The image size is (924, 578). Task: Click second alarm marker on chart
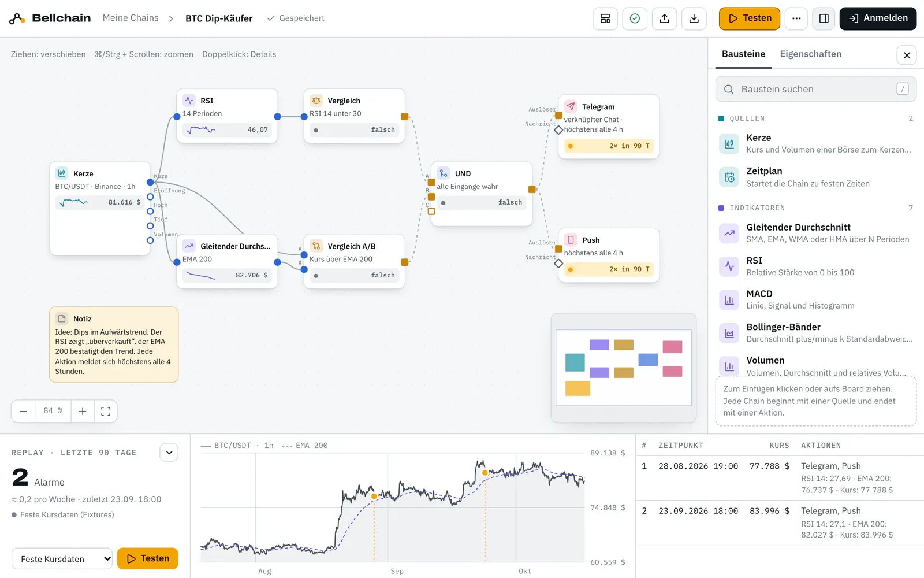tap(485, 473)
